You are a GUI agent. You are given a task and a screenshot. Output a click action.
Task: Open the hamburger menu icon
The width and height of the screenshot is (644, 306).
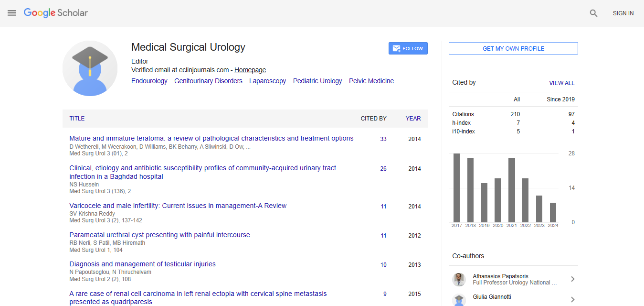[11, 13]
